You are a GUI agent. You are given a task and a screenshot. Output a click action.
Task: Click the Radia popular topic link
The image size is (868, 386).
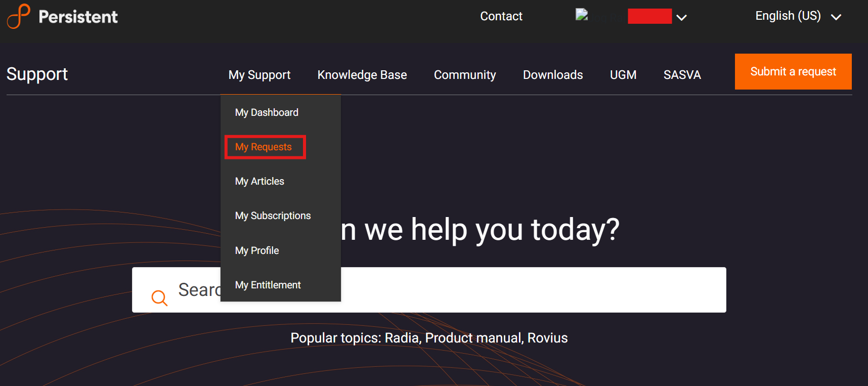pyautogui.click(x=402, y=338)
